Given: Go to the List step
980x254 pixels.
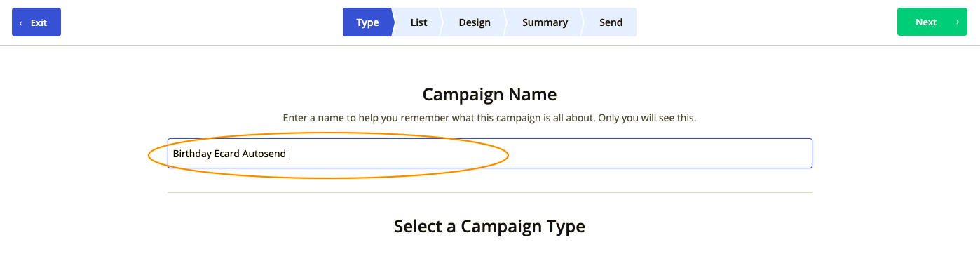Looking at the screenshot, I should [x=418, y=22].
